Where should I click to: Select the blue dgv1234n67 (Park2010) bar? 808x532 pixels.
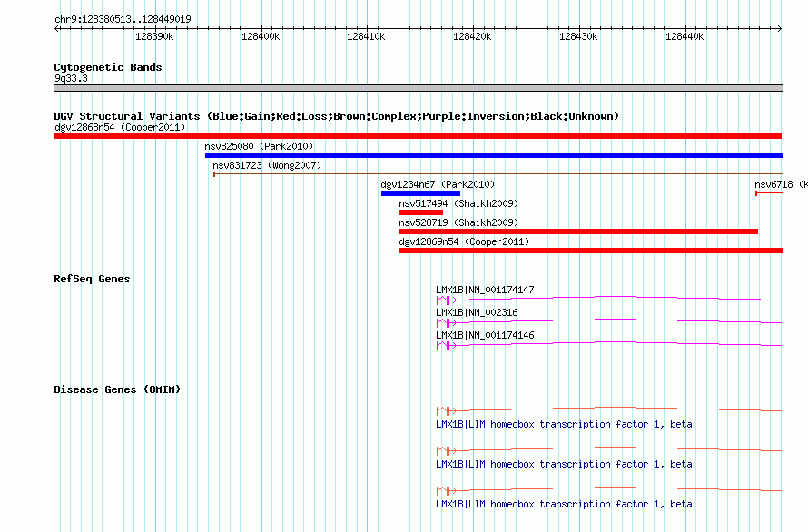click(x=420, y=193)
